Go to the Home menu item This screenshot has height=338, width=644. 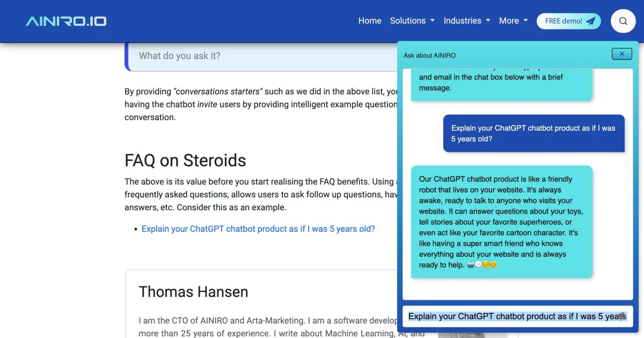coord(370,21)
